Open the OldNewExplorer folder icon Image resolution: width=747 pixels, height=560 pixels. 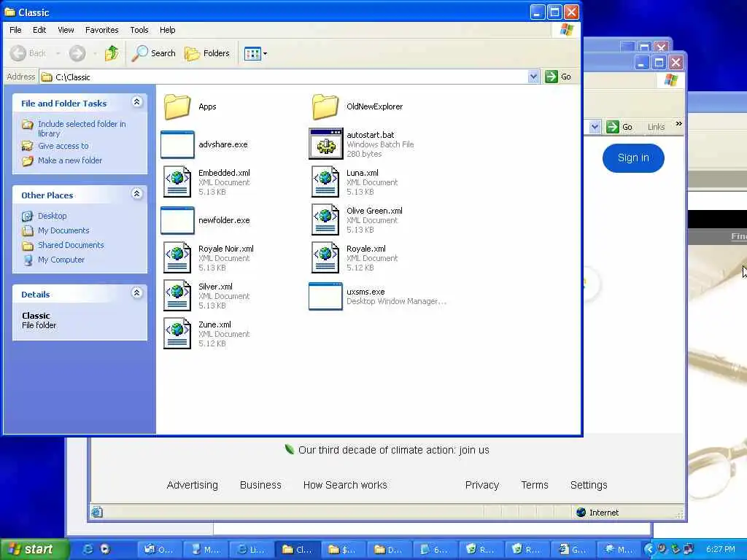tap(325, 106)
